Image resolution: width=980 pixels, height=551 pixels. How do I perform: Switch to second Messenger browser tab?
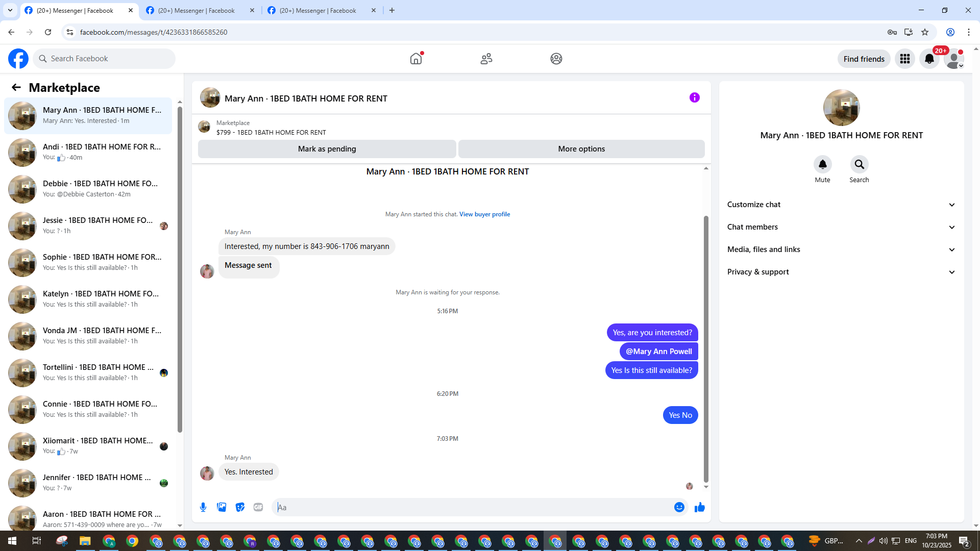pos(197,10)
